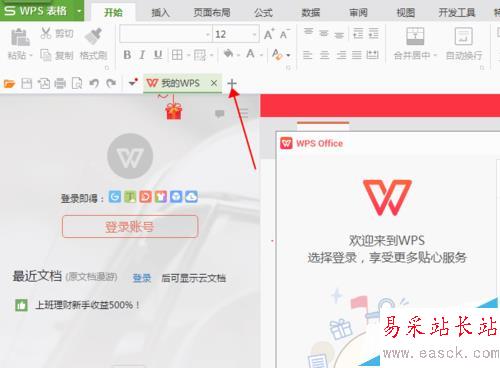Screen dimensions: 500x368
Task: Switch to the 数据 ribbon tab
Action: coord(311,13)
